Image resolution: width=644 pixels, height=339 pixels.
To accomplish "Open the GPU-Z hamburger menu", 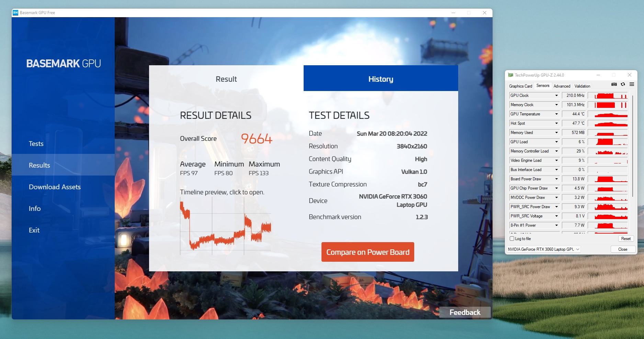I will [x=632, y=84].
